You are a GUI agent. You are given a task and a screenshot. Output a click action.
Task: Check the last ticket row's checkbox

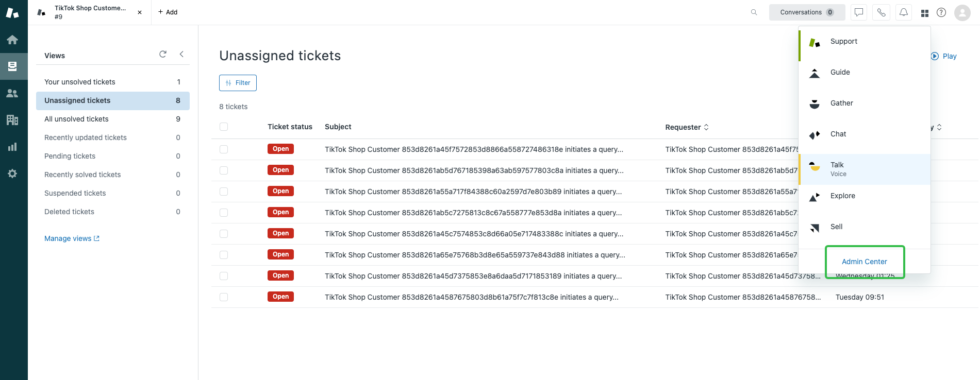(x=224, y=297)
